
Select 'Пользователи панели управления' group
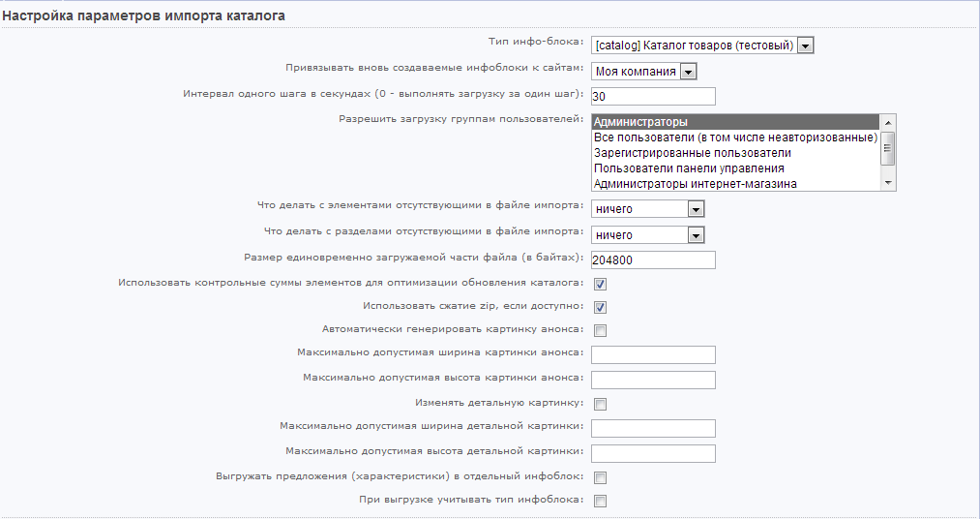(x=735, y=168)
